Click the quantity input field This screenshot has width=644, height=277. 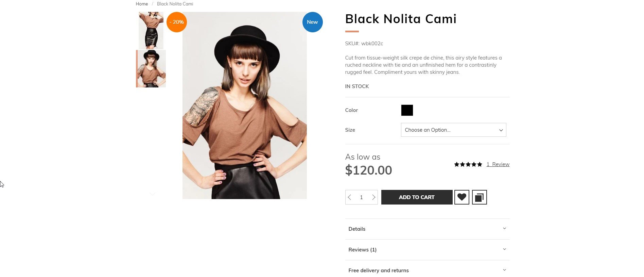tap(361, 197)
